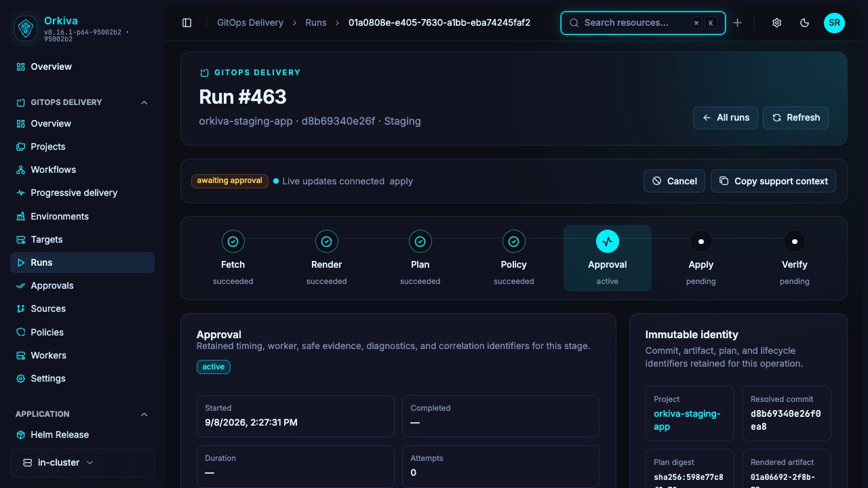Open Workers in the sidebar
Screen dimensions: 868x488
pyautogui.click(x=82, y=355)
